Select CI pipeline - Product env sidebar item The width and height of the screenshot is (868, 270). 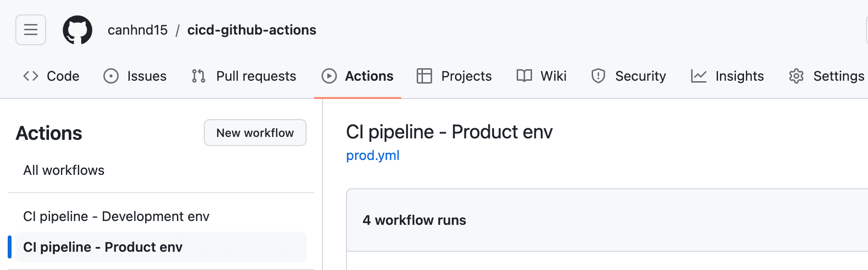click(161, 247)
